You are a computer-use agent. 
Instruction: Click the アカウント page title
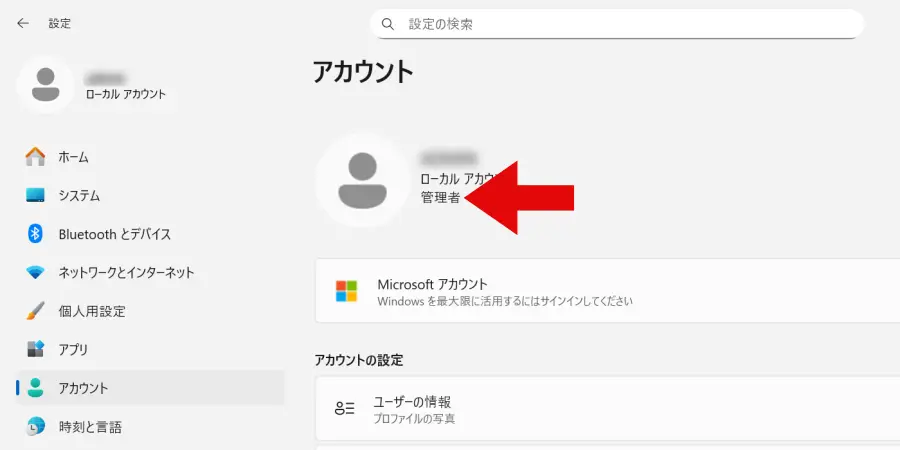(x=363, y=72)
